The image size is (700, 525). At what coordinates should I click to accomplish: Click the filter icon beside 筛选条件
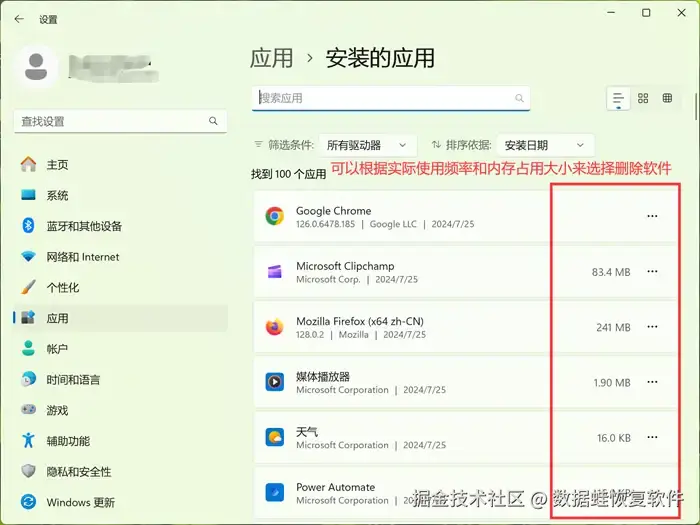[x=258, y=144]
